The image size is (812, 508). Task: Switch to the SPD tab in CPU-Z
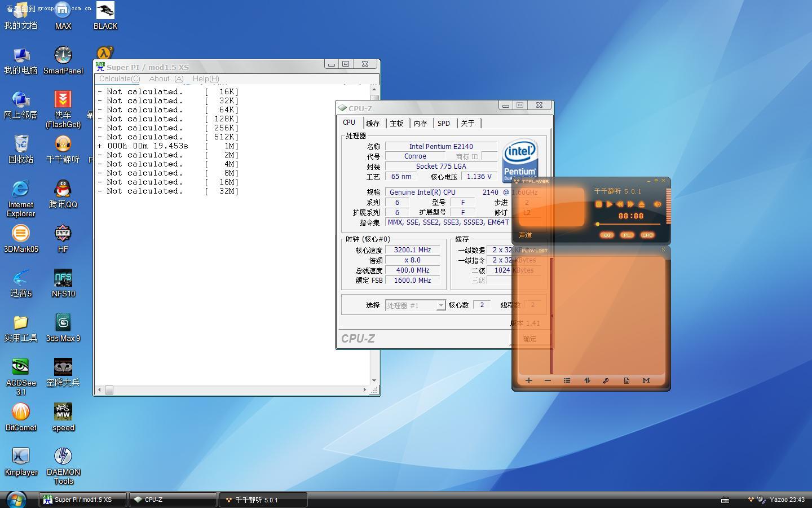click(x=444, y=123)
